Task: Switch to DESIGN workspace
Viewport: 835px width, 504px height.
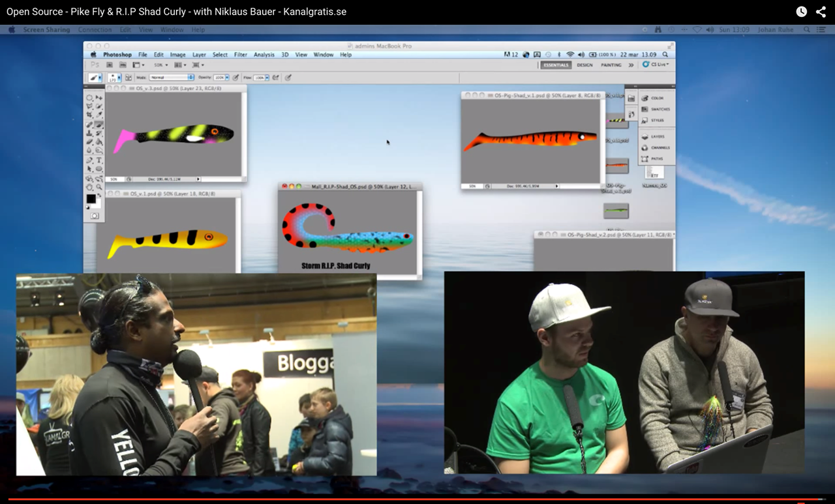Action: point(584,65)
